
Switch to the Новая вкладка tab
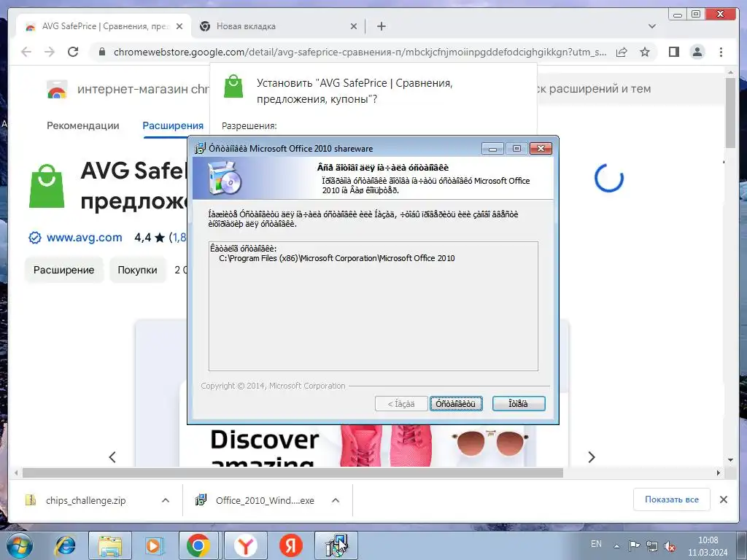(x=278, y=26)
